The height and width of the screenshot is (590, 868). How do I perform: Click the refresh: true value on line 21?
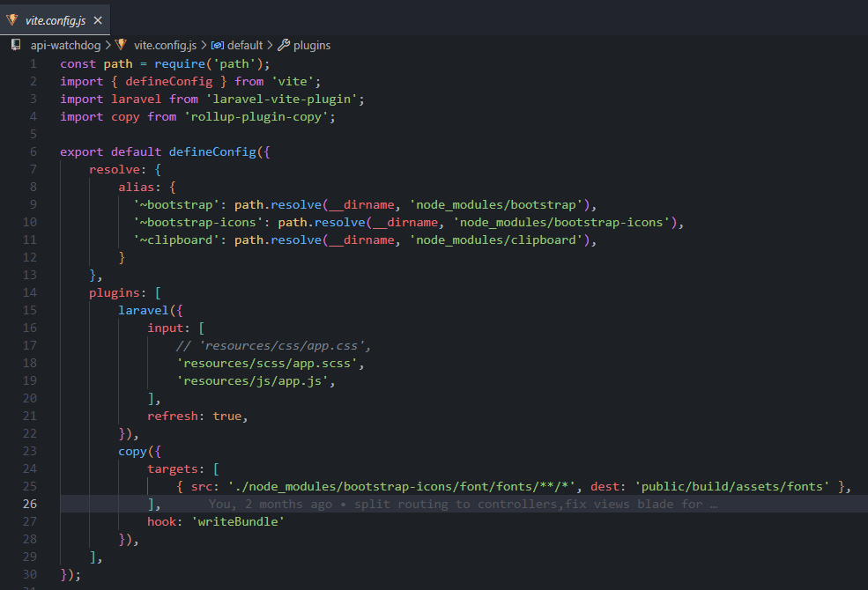pos(227,416)
